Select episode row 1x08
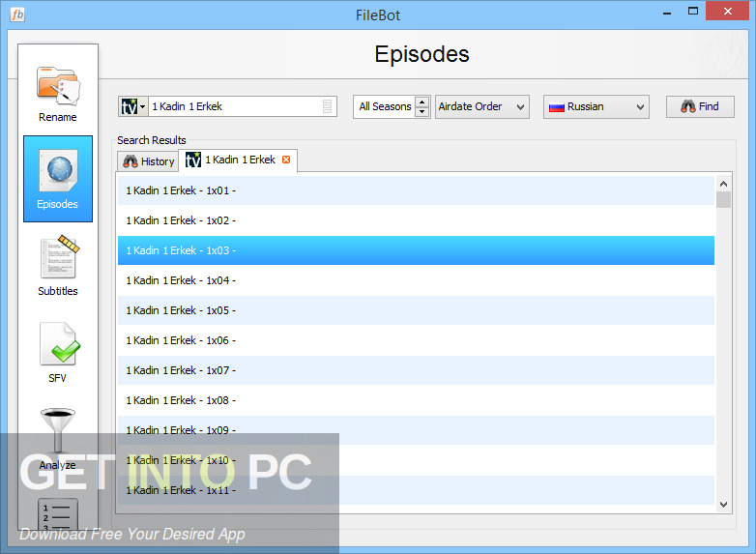This screenshot has width=756, height=554. click(x=416, y=400)
